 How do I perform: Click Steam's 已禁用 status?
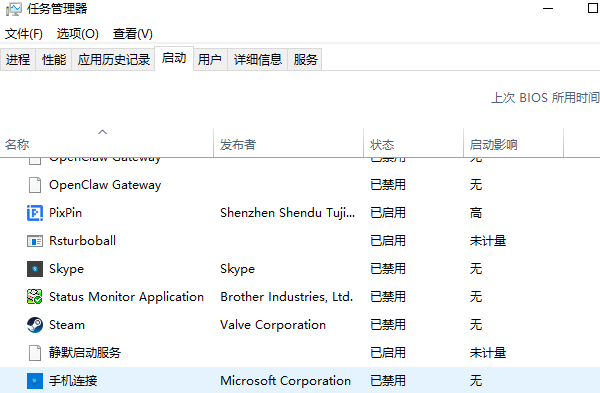388,325
